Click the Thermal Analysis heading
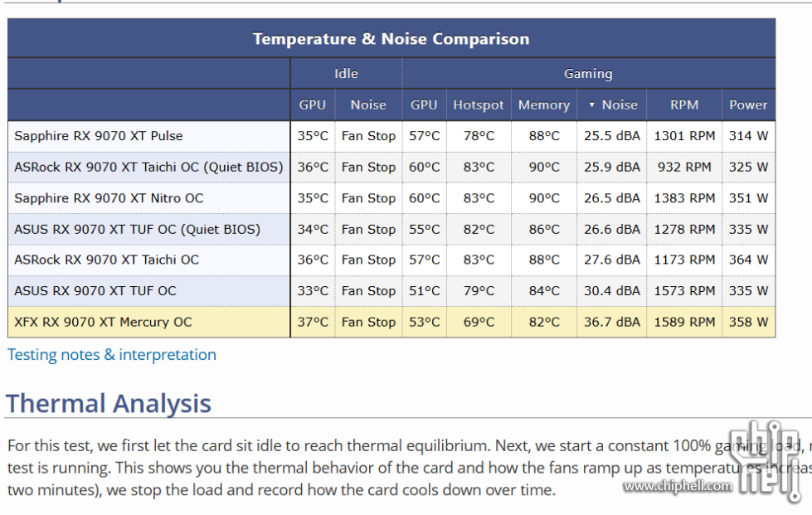Image resolution: width=812 pixels, height=515 pixels. (108, 403)
